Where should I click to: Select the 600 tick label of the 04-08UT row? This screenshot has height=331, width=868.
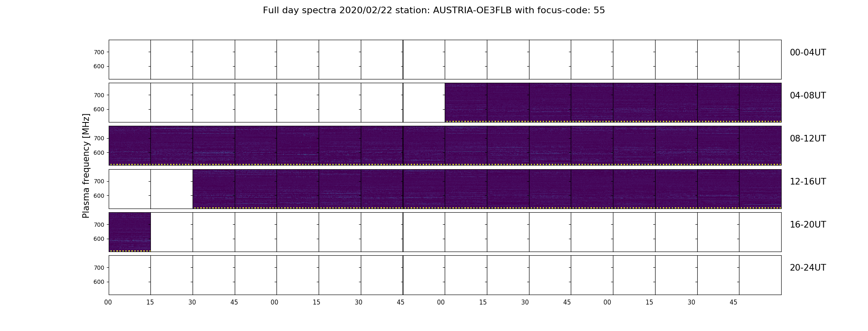99,109
